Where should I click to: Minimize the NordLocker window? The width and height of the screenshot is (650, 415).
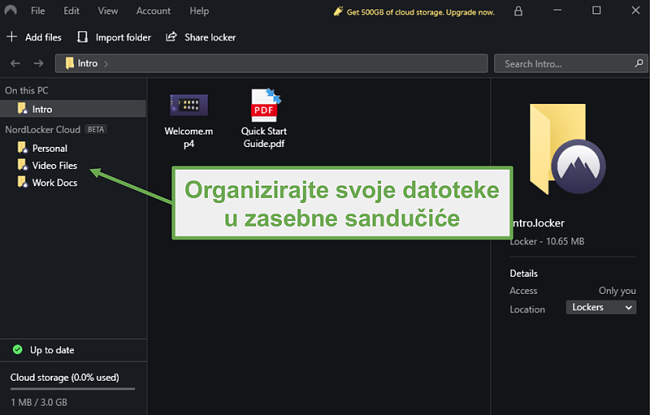click(x=558, y=10)
